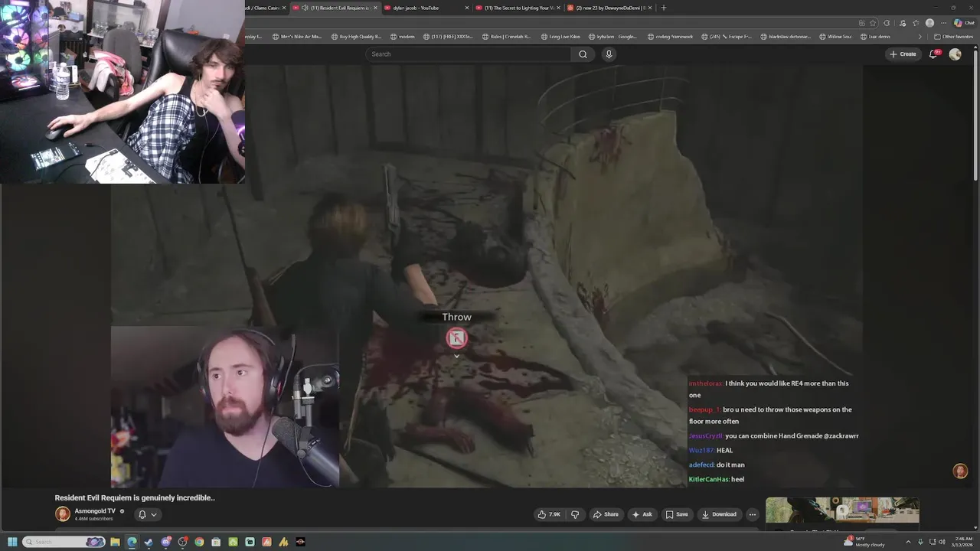Mute the tab using its speaker icon

coord(305,8)
